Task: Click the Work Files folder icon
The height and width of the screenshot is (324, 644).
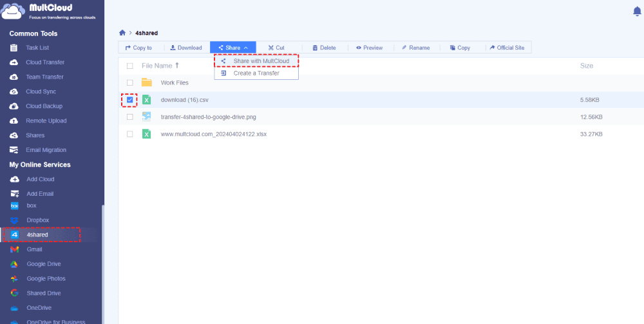Action: pos(147,82)
